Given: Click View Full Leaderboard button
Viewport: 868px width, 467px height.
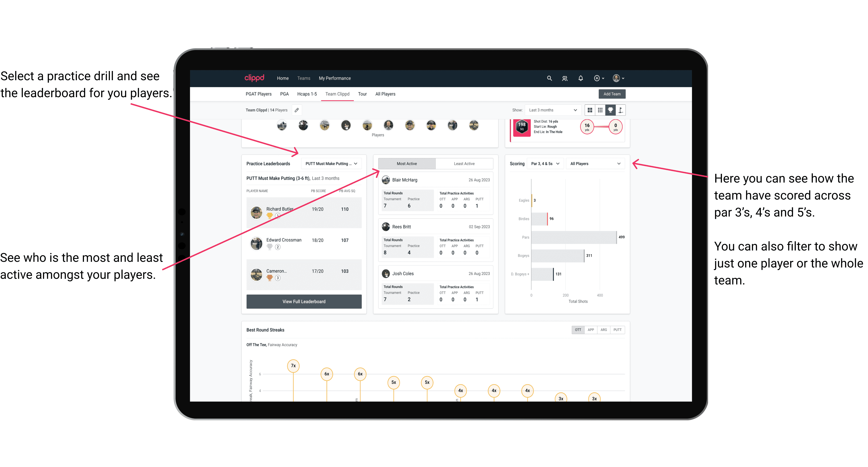Looking at the screenshot, I should (x=304, y=301).
